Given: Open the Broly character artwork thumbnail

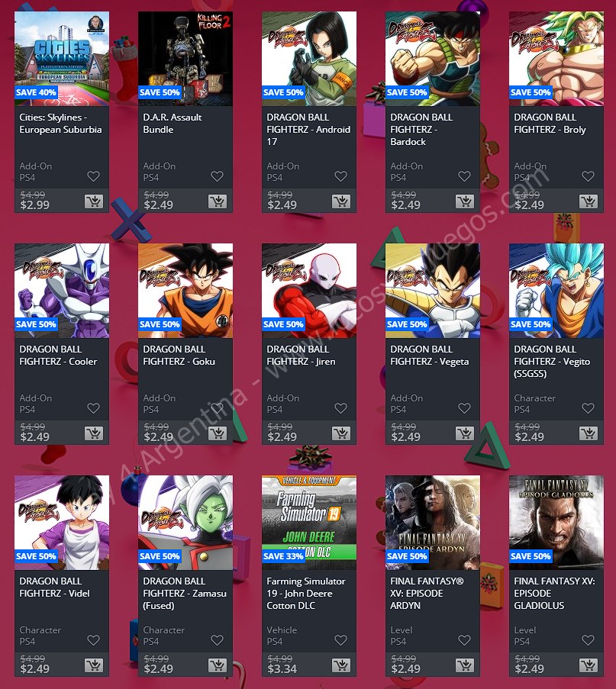Looking at the screenshot, I should click(x=556, y=59).
